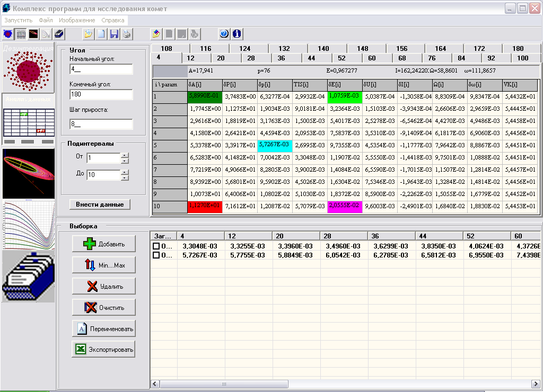Screen dimensions: 543x392
Task: Click the floppy disk save icon
Action: point(114,34)
